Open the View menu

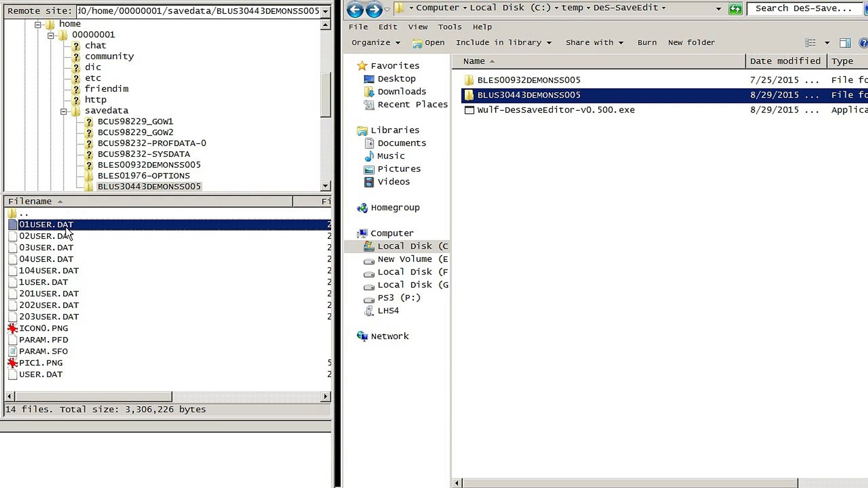coord(418,27)
